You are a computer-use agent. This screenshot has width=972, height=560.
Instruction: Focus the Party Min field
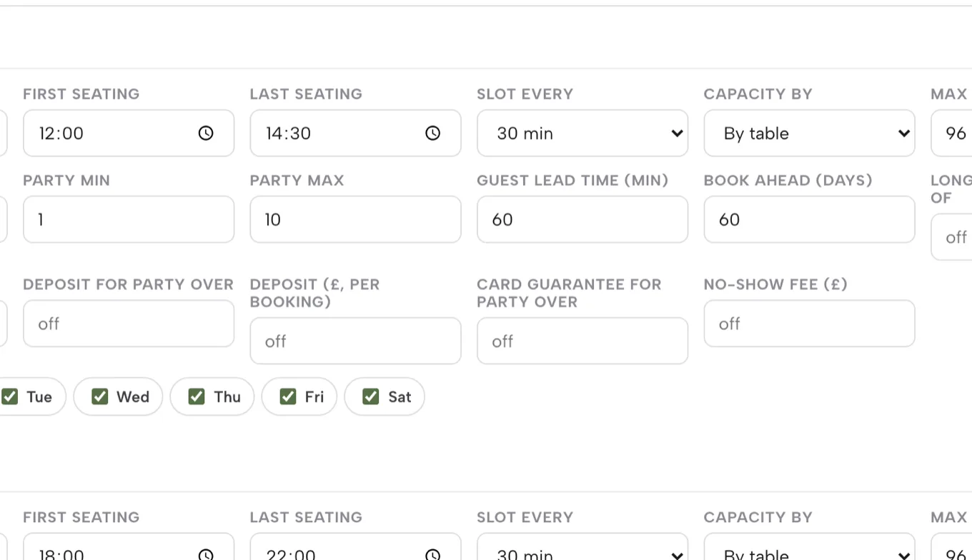[129, 219]
